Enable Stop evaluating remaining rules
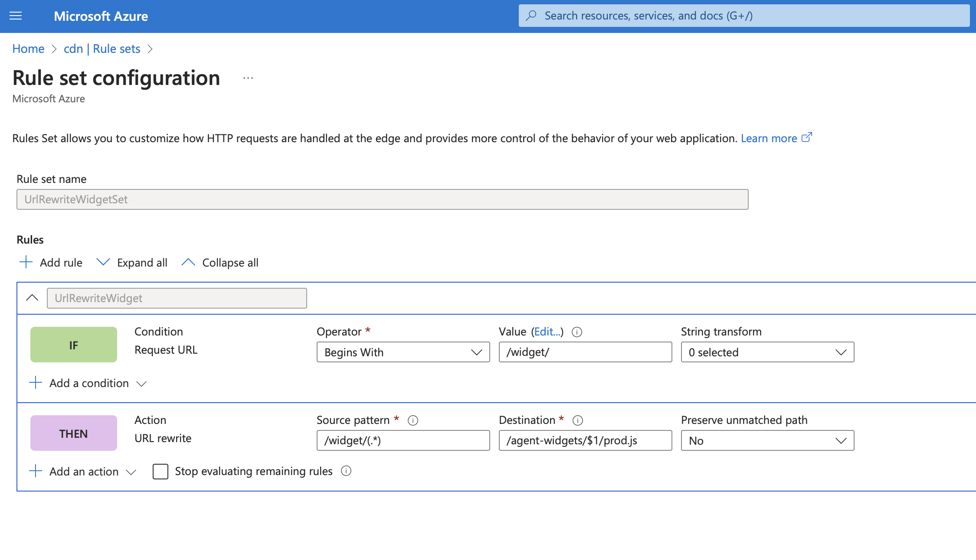The image size is (976, 560). pyautogui.click(x=160, y=471)
